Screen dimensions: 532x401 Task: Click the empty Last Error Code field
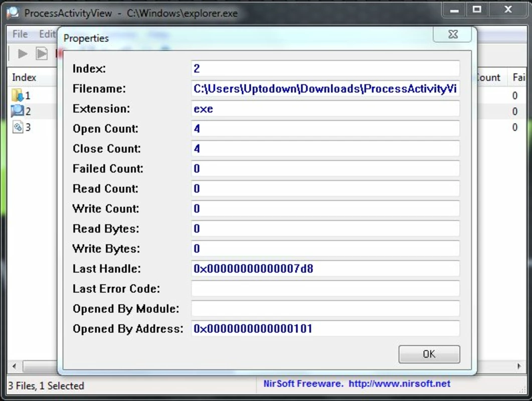pos(325,289)
